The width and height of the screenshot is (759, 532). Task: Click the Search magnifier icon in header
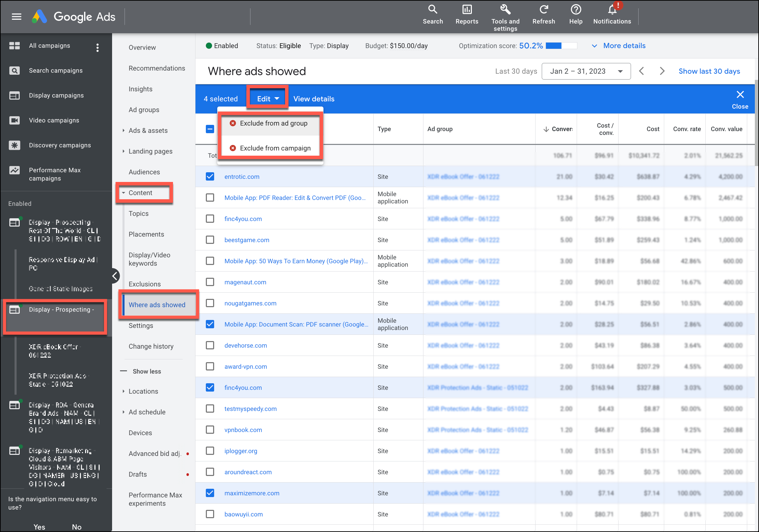(x=432, y=10)
